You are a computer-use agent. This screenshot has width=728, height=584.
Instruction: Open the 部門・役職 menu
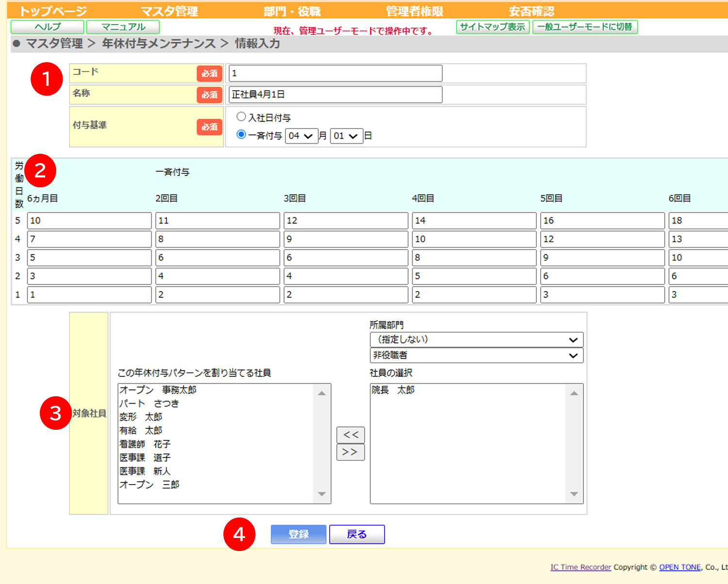click(x=292, y=11)
